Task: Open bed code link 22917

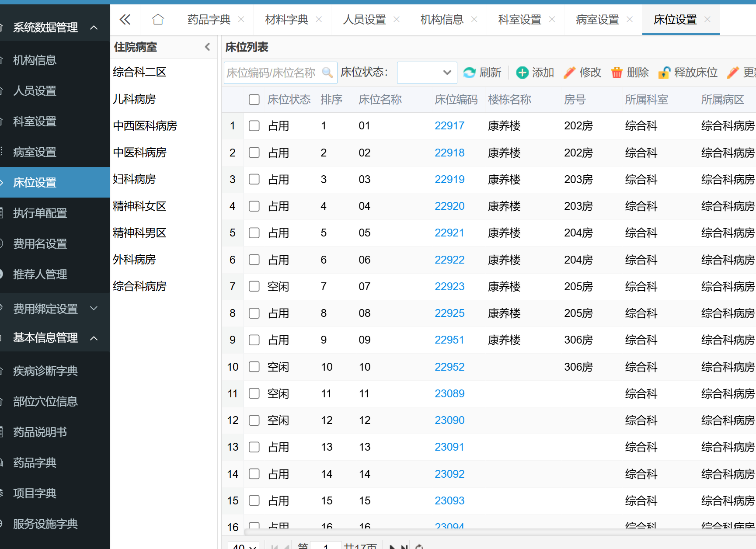Action: 449,126
